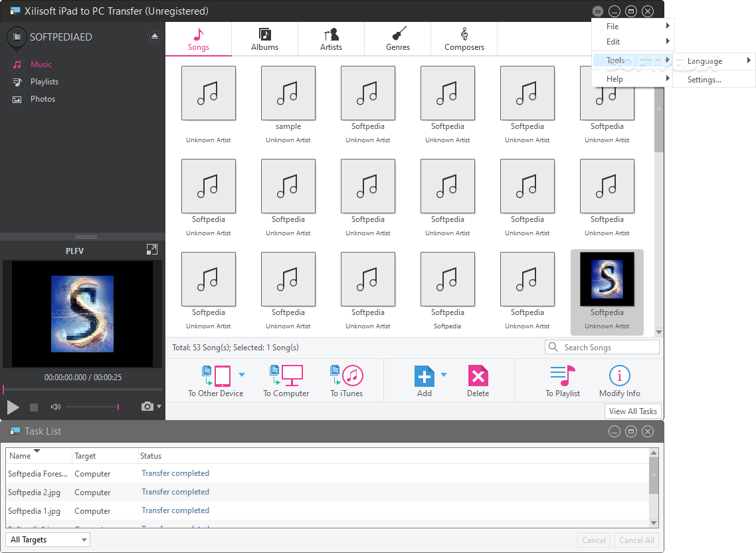The width and height of the screenshot is (756, 553).
Task: Click the song grid scroll down arrow
Action: click(658, 332)
